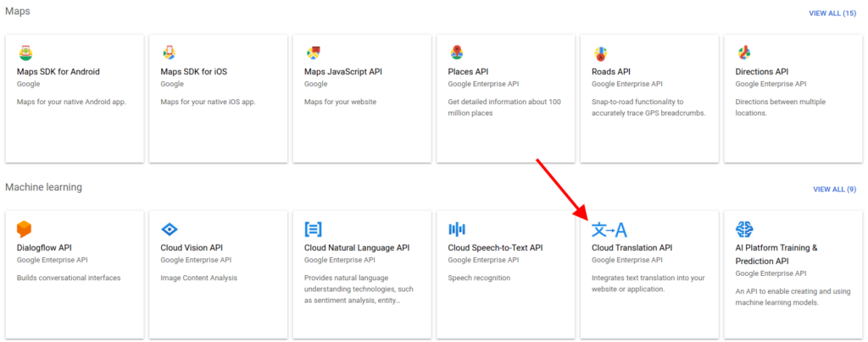Click the Cloud Vision API eye icon
Screen dimensions: 868x342
click(169, 229)
